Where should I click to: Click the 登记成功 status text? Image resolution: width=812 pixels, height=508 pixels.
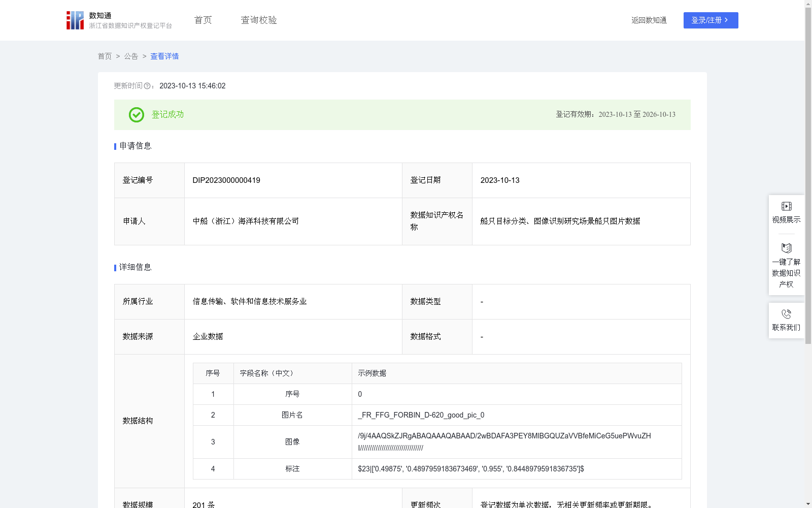coord(167,115)
